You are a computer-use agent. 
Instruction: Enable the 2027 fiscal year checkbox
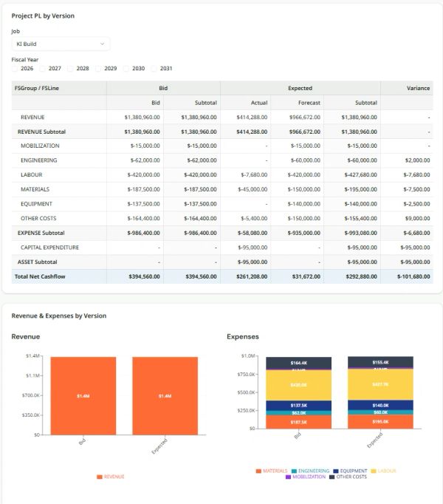click(x=42, y=69)
